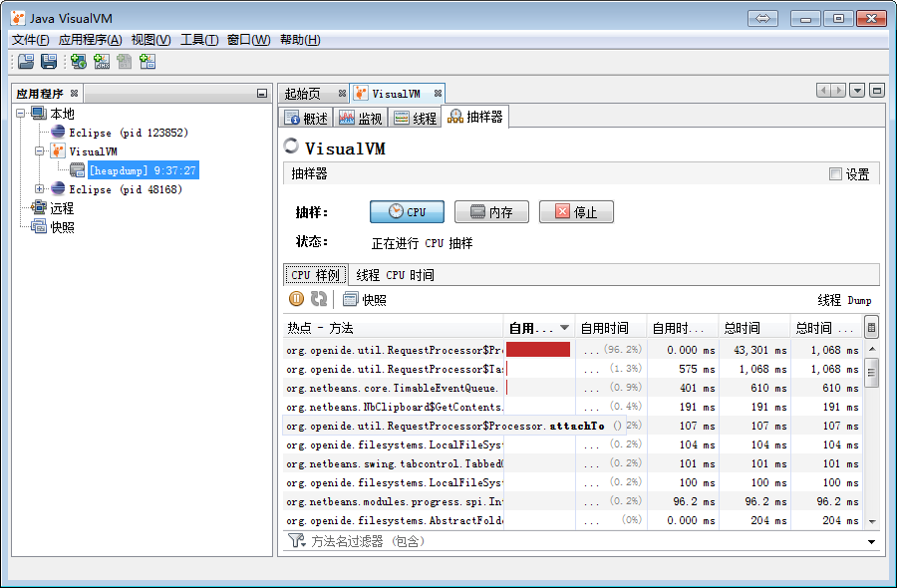Image resolution: width=897 pixels, height=588 pixels.
Task: Pause live results with orange icon
Action: (x=296, y=299)
